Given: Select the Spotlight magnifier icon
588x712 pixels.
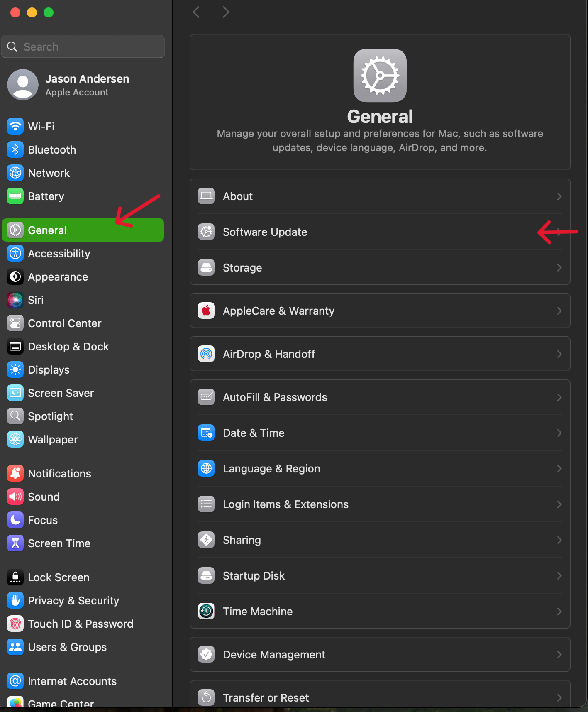Looking at the screenshot, I should point(15,416).
